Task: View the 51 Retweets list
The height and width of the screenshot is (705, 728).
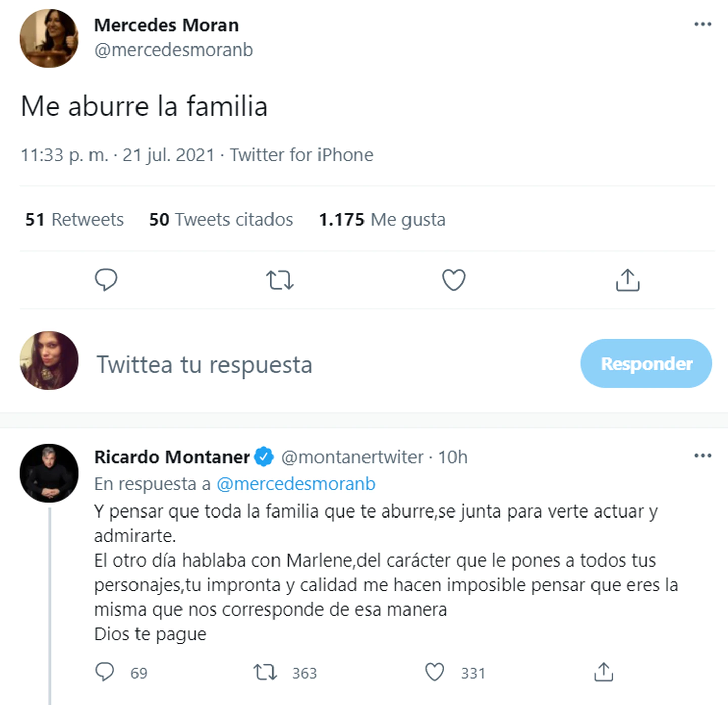Action: (74, 220)
